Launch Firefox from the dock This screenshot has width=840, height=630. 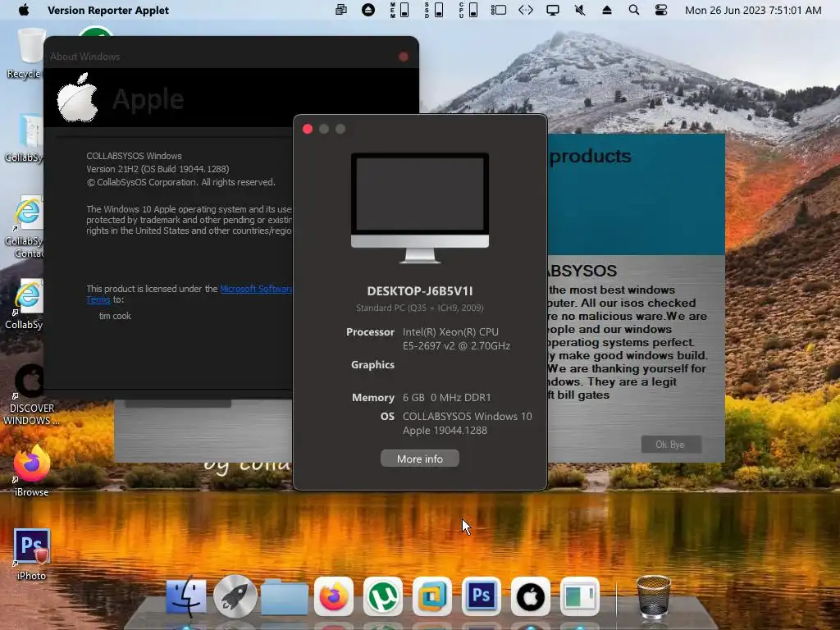coord(333,596)
